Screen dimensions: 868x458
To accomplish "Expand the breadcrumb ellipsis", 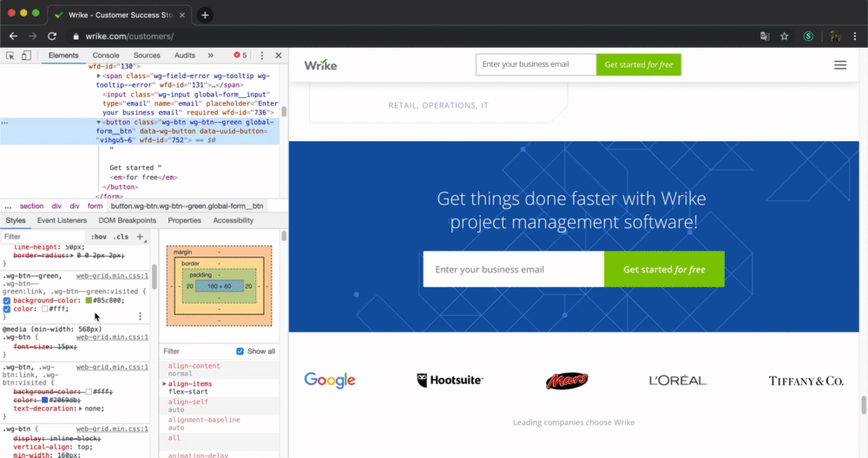I will tap(8, 206).
